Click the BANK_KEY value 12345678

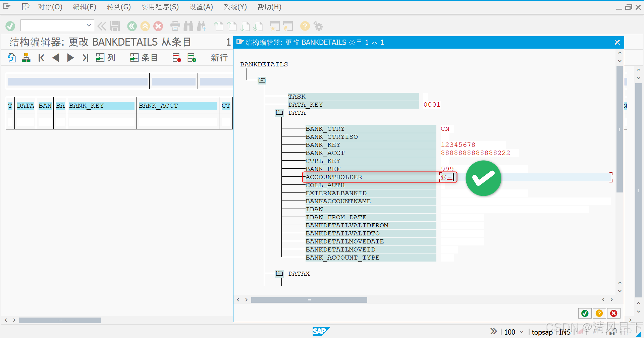458,145
